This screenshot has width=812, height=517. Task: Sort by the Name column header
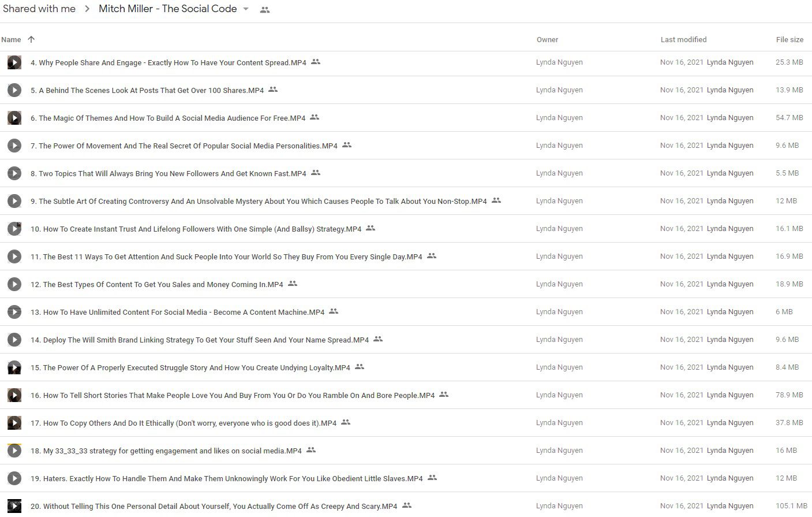pyautogui.click(x=11, y=39)
